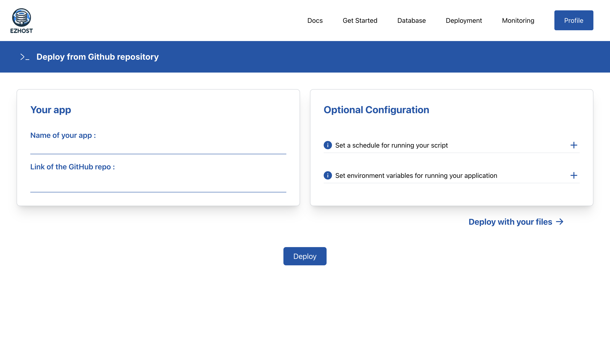Click 'Set a schedule for running your script' text
Image resolution: width=610 pixels, height=364 pixels.
pyautogui.click(x=391, y=145)
